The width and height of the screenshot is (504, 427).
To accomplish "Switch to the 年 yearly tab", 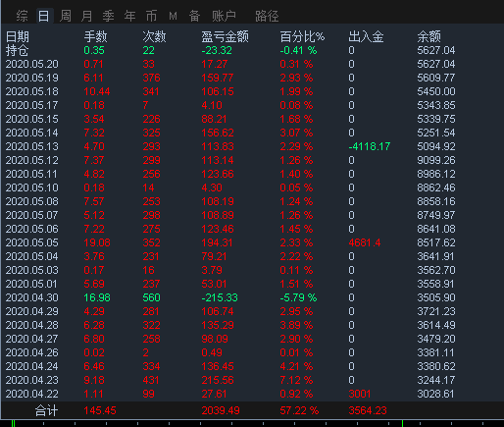I will click(130, 16).
